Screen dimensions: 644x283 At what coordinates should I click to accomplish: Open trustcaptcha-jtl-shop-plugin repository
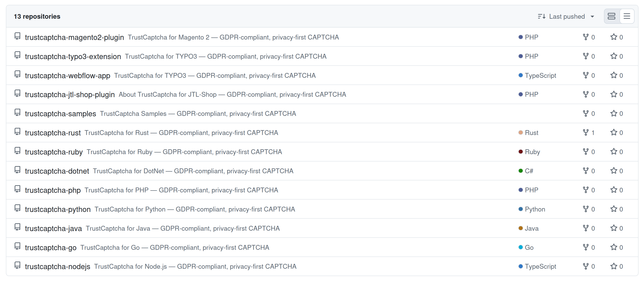pyautogui.click(x=70, y=95)
